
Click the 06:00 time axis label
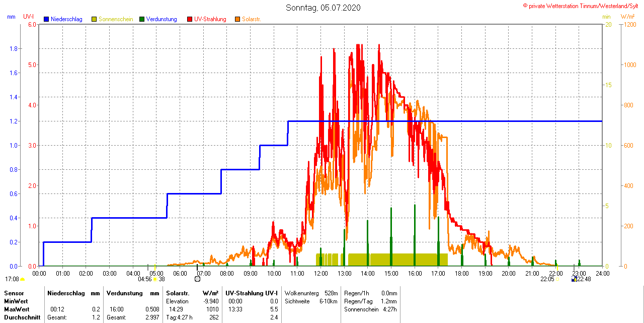click(x=180, y=273)
